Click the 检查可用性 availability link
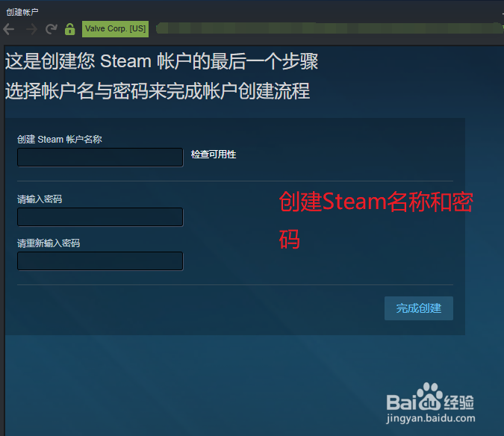The width and height of the screenshot is (504, 436). [214, 155]
